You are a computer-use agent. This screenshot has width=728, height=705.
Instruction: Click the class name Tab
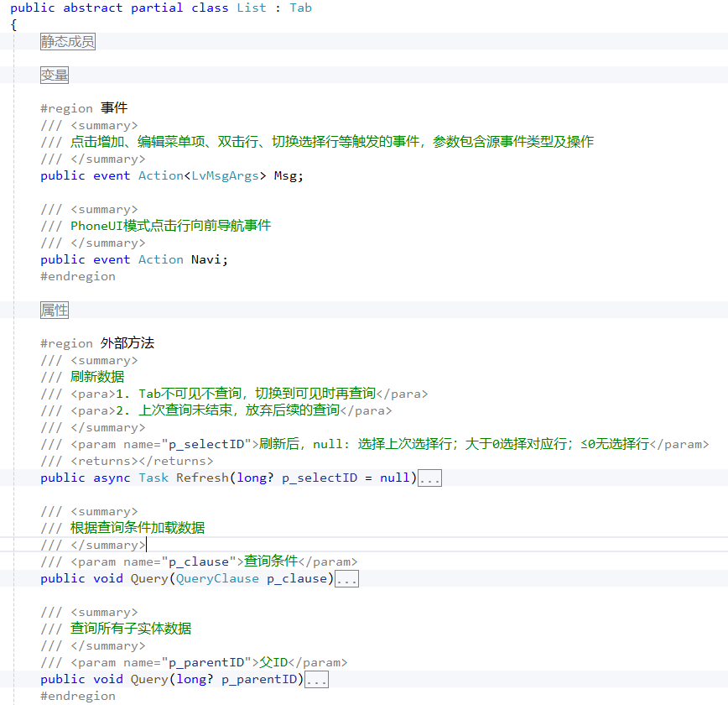[300, 8]
